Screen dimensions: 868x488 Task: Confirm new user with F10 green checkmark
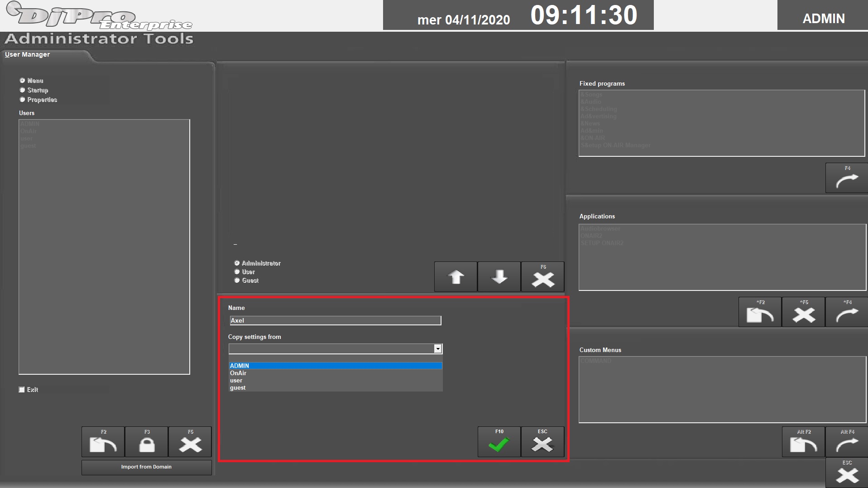click(x=499, y=442)
